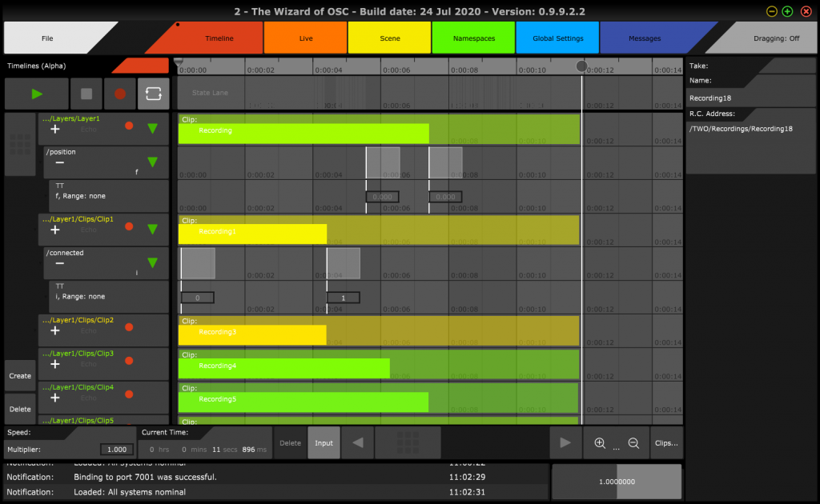The height and width of the screenshot is (504, 820).
Task: Open the Clips... button
Action: coord(666,443)
